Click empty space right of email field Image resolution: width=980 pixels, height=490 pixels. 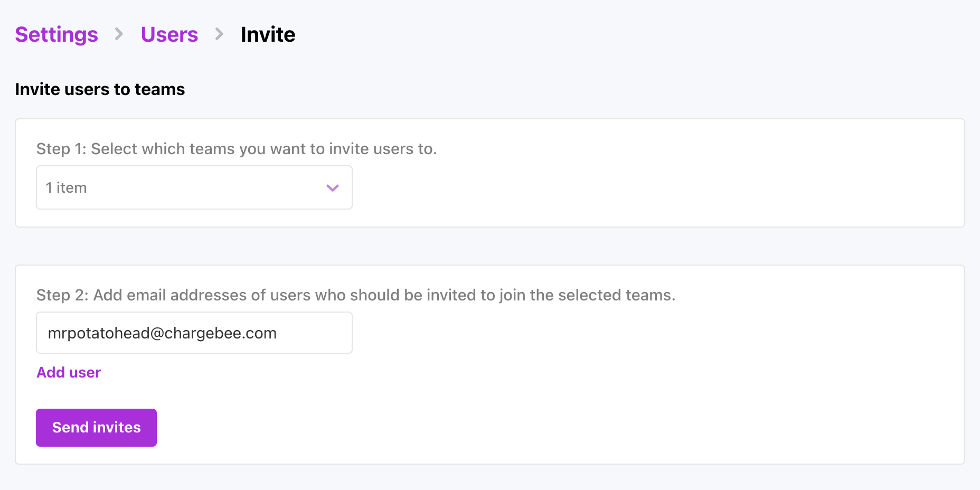click(x=634, y=333)
